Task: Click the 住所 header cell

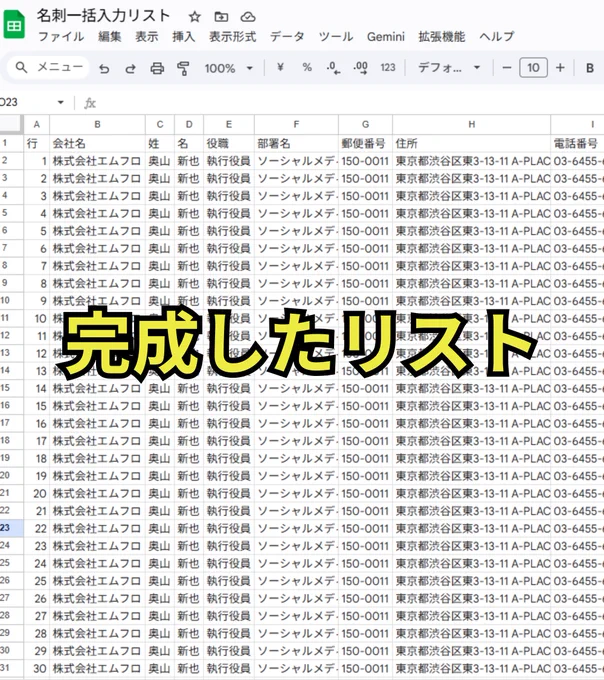Action: (x=472, y=144)
